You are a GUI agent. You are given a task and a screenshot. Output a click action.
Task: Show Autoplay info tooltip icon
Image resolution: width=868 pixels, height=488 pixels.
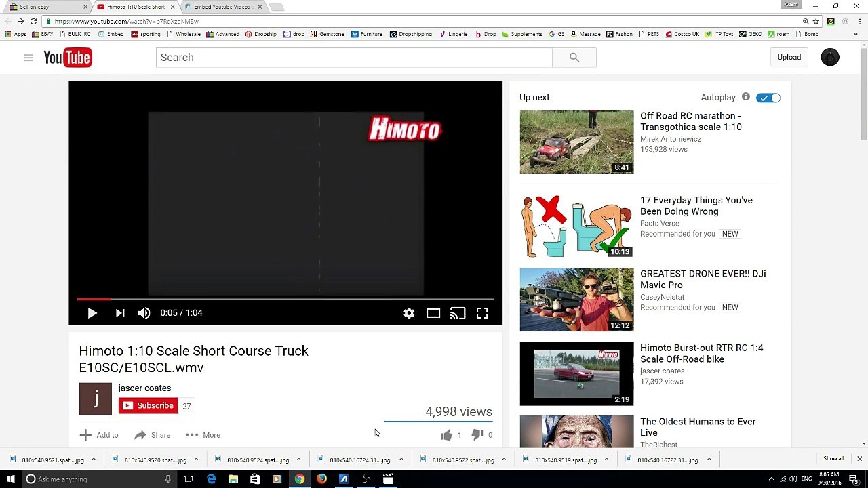(x=746, y=97)
